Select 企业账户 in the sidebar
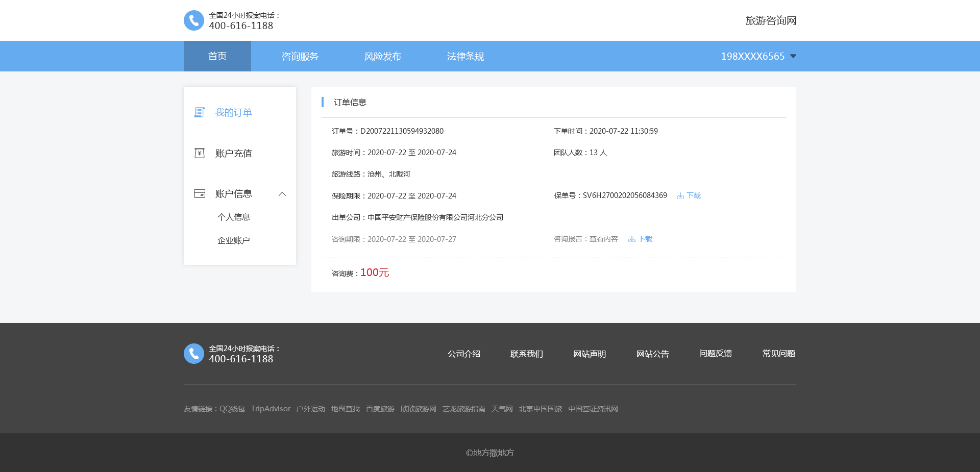Image resolution: width=980 pixels, height=472 pixels. 234,241
